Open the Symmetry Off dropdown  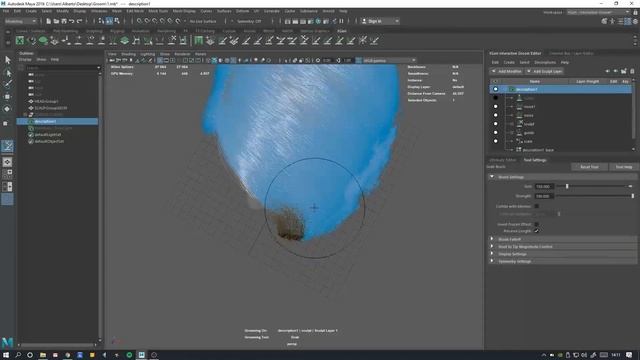pyautogui.click(x=249, y=21)
